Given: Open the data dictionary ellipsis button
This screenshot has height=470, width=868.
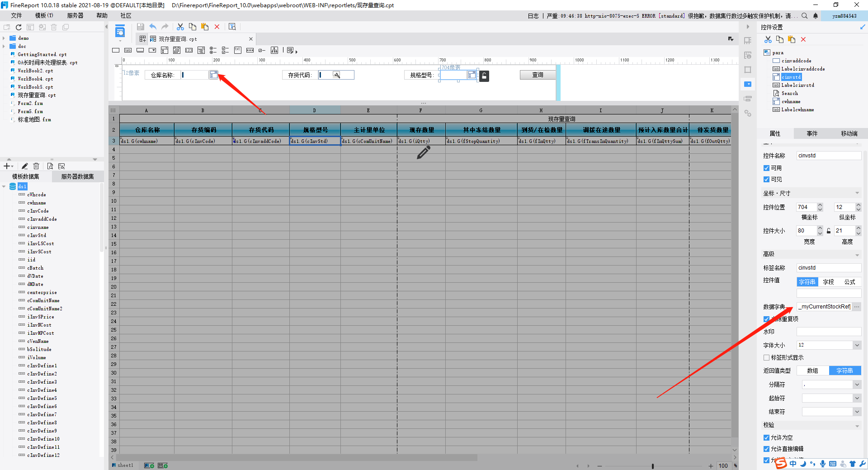Looking at the screenshot, I should click(x=857, y=307).
